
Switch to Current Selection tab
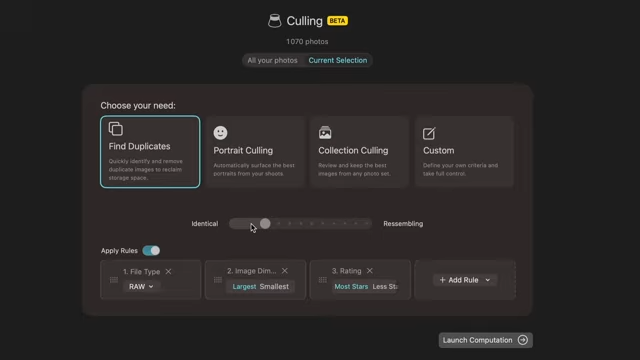(x=338, y=60)
